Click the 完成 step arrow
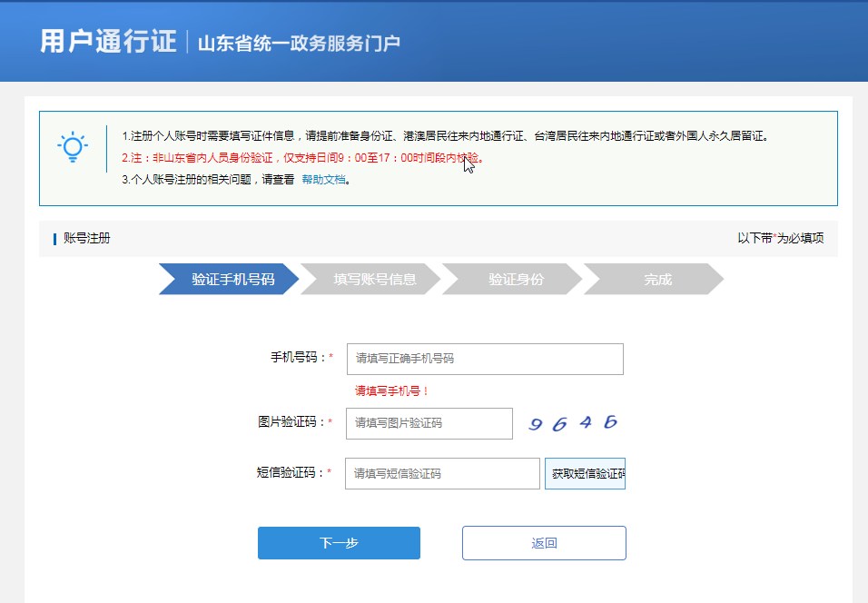The image size is (868, 603). [x=656, y=280]
